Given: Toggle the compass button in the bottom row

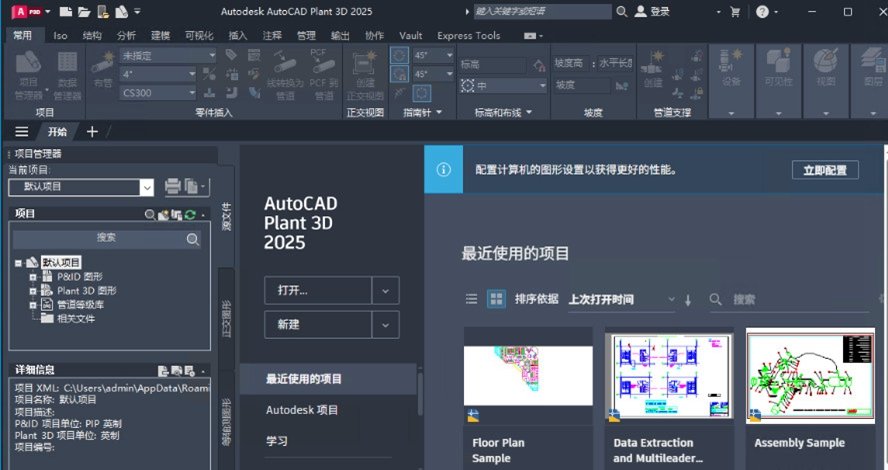Looking at the screenshot, I should [421, 93].
